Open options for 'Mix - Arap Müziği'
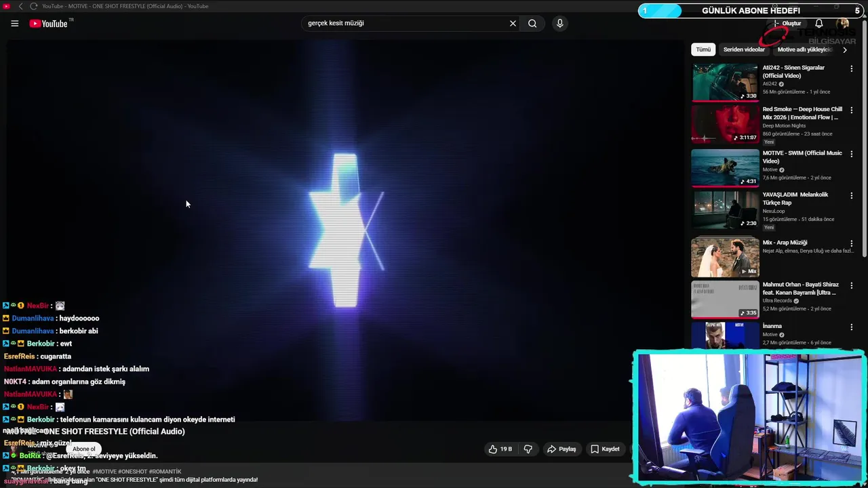Viewport: 868px width, 488px height. tap(852, 243)
